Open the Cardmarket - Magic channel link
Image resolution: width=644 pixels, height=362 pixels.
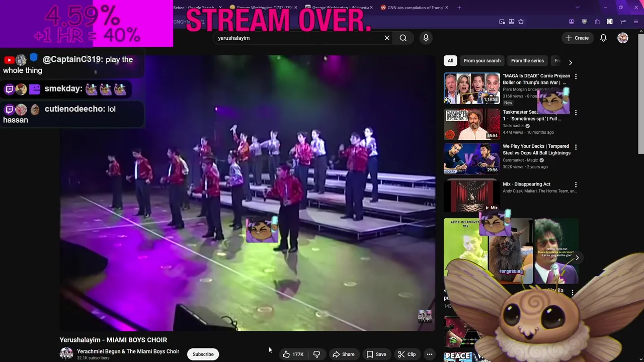tap(520, 160)
